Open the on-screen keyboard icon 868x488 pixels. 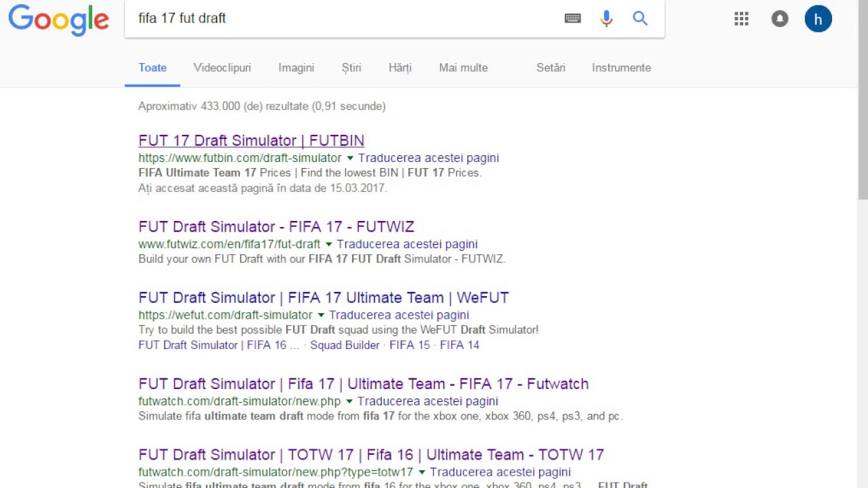573,18
